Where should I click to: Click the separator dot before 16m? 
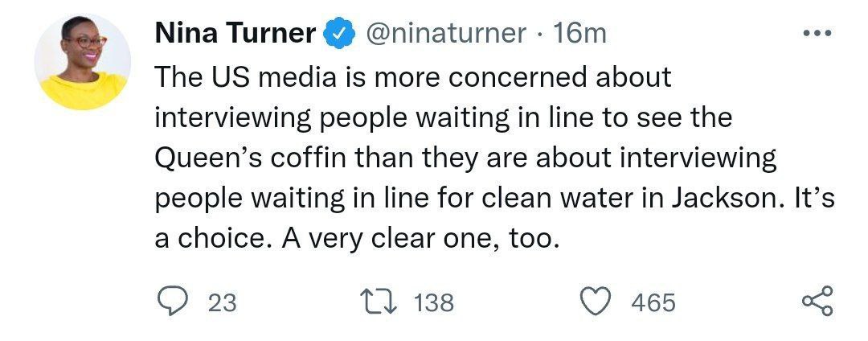pyautogui.click(x=540, y=34)
